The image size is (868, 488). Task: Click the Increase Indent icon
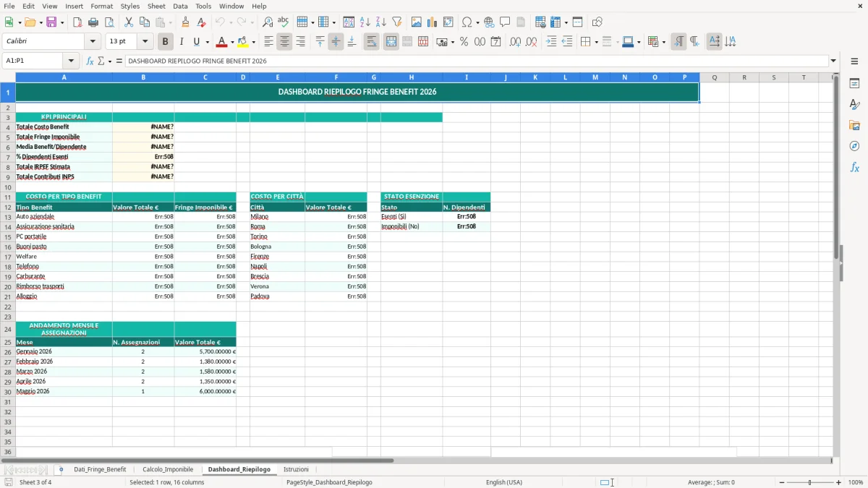(x=551, y=42)
